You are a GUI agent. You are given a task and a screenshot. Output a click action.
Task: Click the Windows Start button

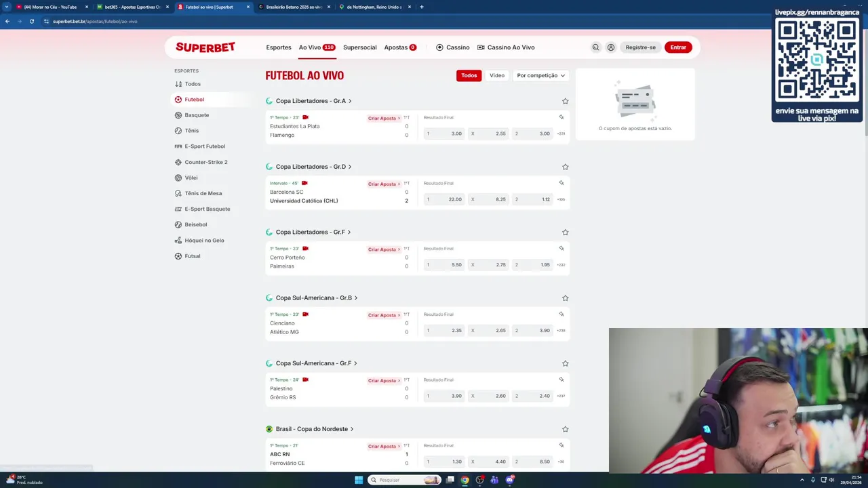(359, 480)
